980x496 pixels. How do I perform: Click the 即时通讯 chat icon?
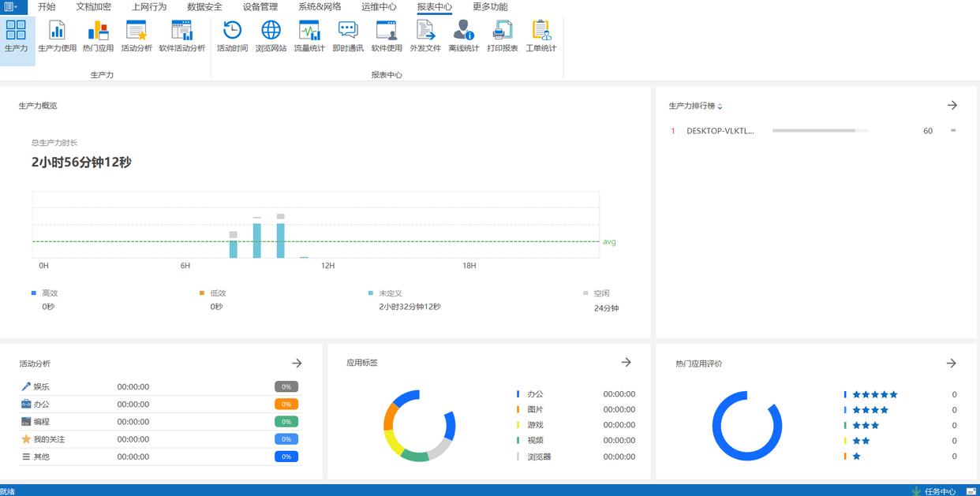[348, 36]
